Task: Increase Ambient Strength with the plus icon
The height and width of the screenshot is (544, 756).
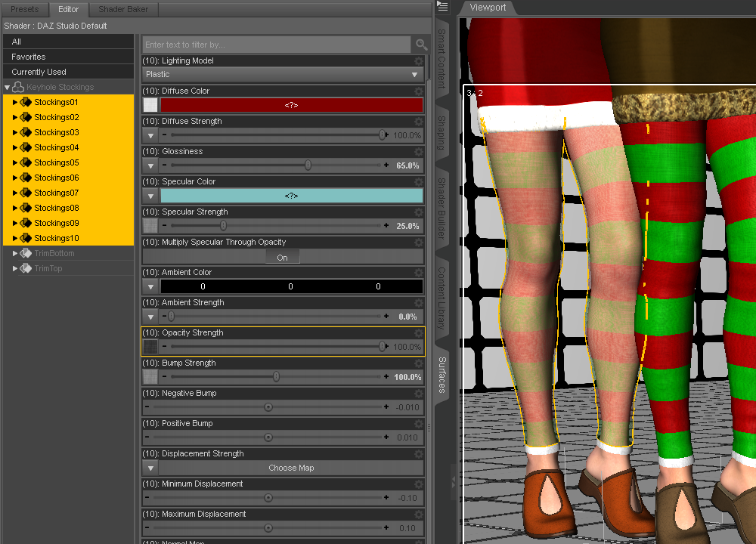Action: (386, 317)
